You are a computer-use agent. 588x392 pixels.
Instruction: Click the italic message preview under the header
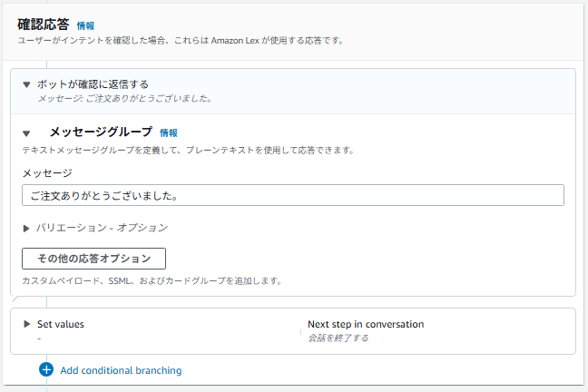point(124,98)
